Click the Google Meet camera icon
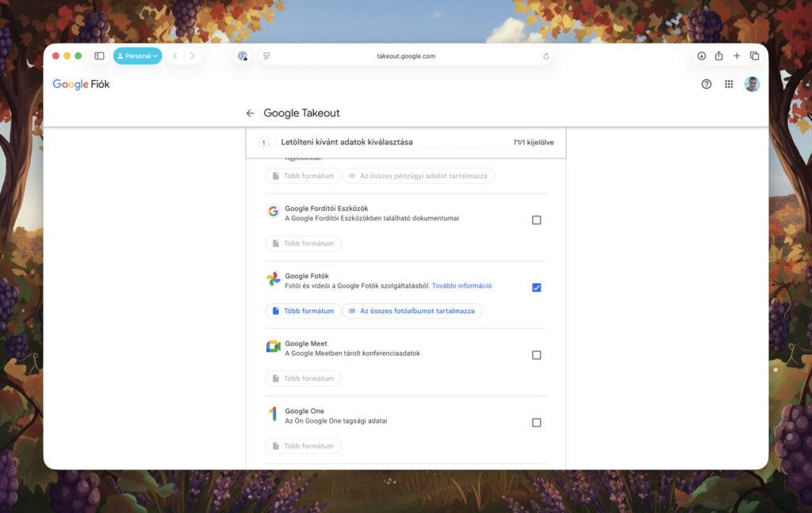The width and height of the screenshot is (812, 513). (x=273, y=346)
